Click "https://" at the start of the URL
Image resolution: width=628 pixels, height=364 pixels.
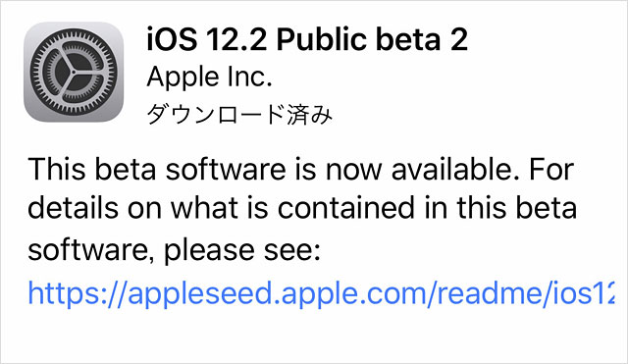(78, 293)
